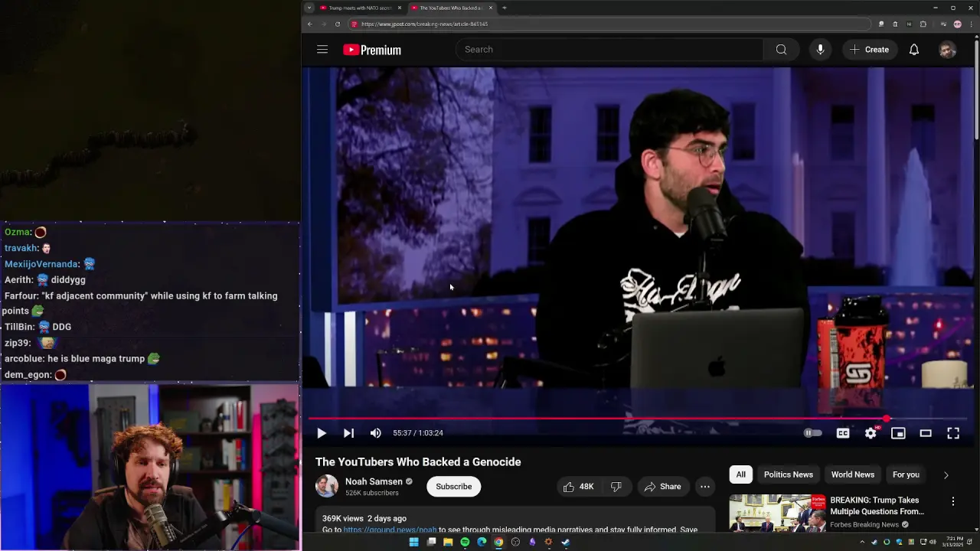Image resolution: width=980 pixels, height=551 pixels.
Task: Start voice search with microphone icon
Action: coord(820,50)
